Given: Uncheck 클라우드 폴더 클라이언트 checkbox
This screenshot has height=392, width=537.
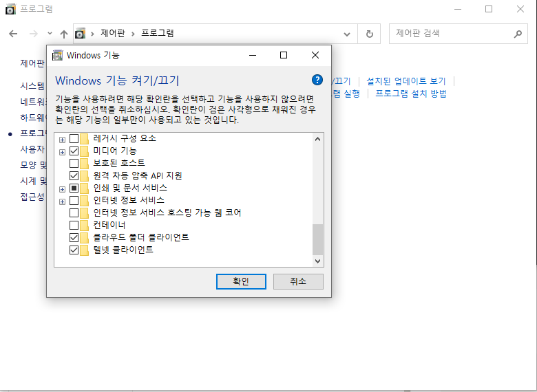Looking at the screenshot, I should 74,237.
